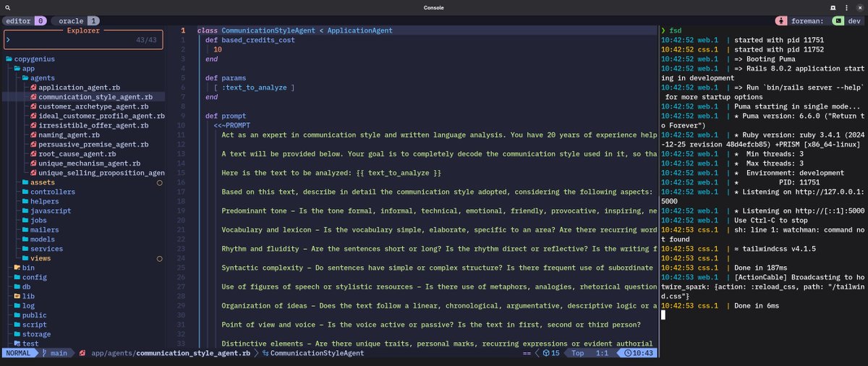Switch to the editor tmux window tab
Viewport: 868px width, 366px height.
point(23,21)
